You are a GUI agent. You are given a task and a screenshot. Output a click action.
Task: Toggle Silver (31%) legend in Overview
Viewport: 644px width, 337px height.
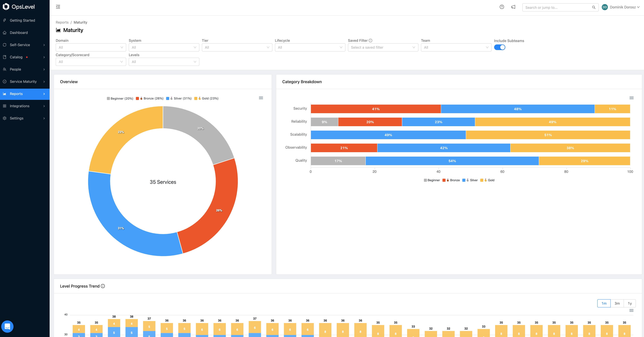click(x=179, y=99)
